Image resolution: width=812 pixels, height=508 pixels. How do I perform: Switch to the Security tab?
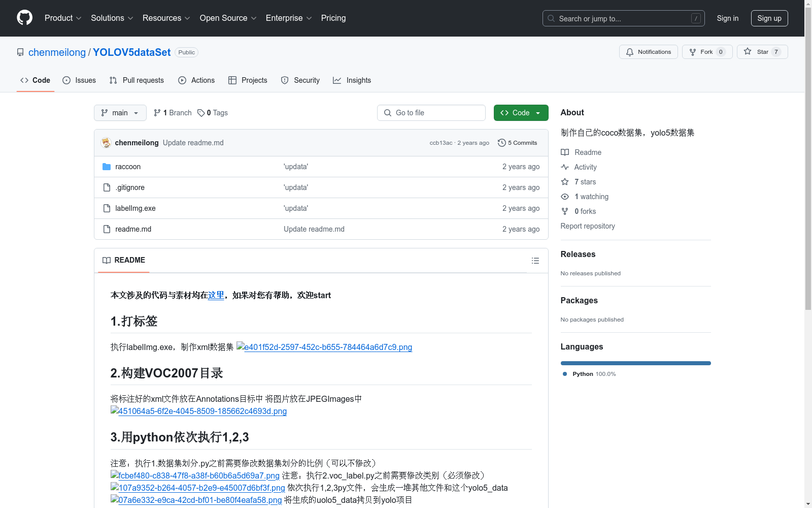pos(300,80)
